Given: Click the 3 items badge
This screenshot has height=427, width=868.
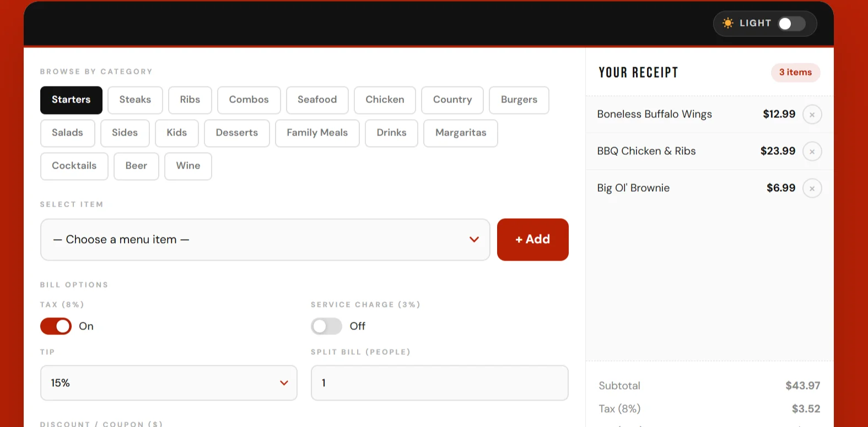Looking at the screenshot, I should (795, 72).
